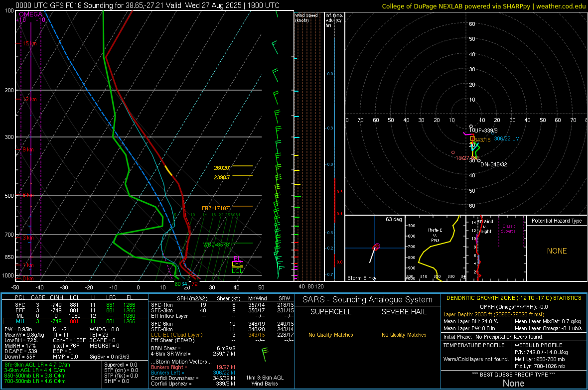Click the DN=345/32 hodograph label
The image size is (588, 390).
(x=493, y=164)
